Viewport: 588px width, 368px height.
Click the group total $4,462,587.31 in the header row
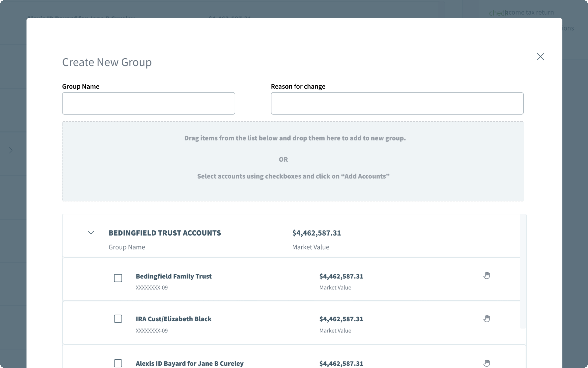click(x=316, y=233)
